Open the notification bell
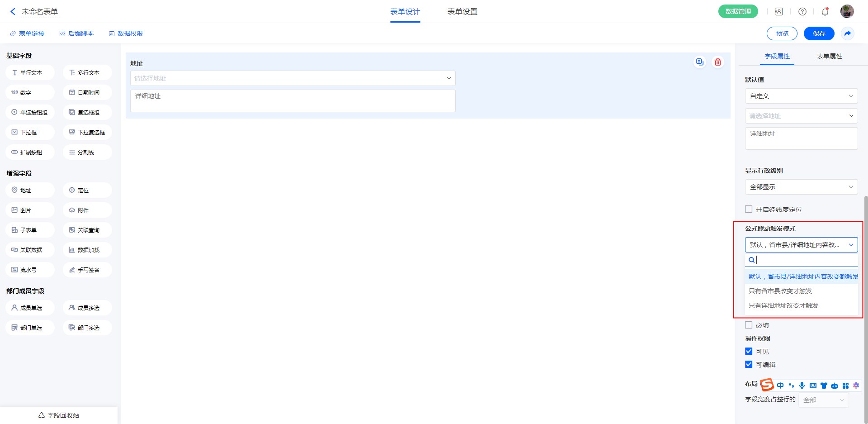Viewport: 868px width, 424px height. click(825, 12)
